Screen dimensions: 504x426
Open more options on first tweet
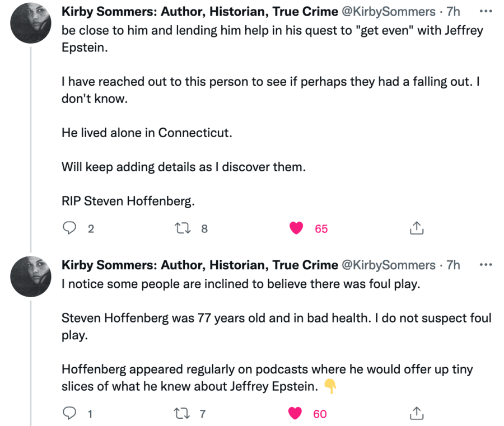point(486,11)
